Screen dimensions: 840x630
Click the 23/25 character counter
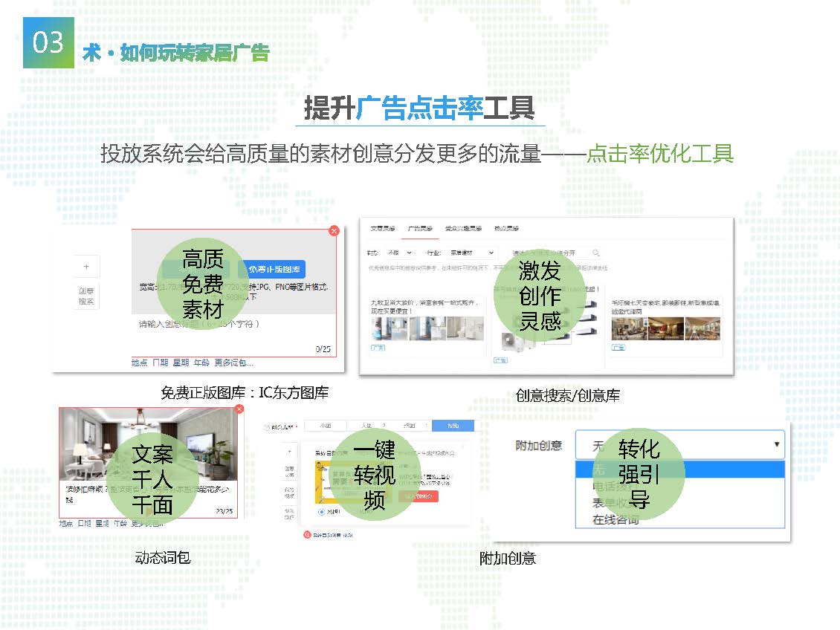[224, 511]
